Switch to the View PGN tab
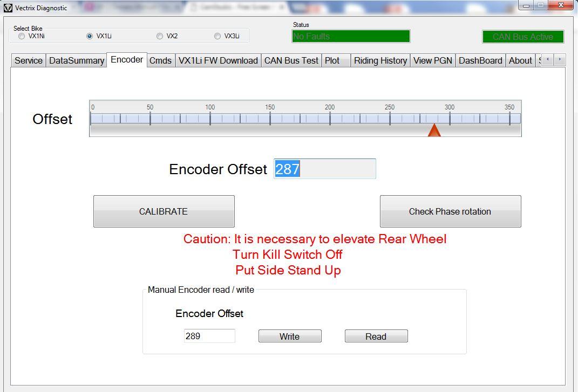 [x=432, y=60]
